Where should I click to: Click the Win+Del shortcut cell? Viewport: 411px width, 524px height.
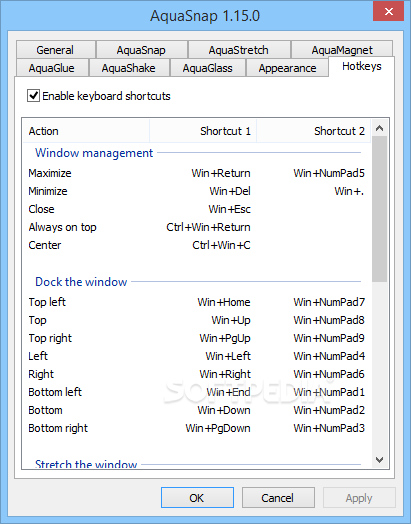point(230,191)
